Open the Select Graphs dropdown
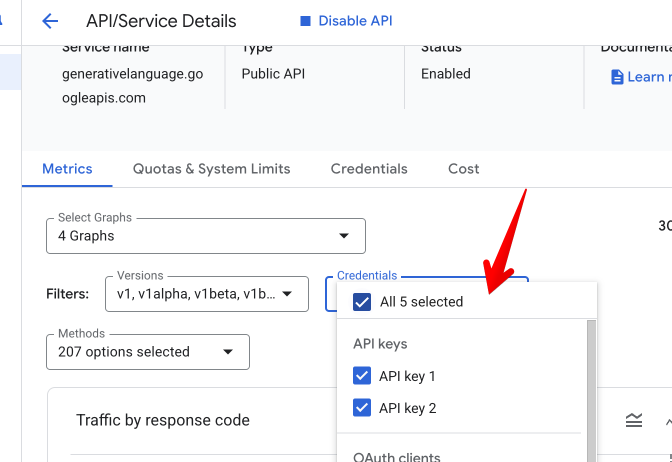 click(x=205, y=236)
